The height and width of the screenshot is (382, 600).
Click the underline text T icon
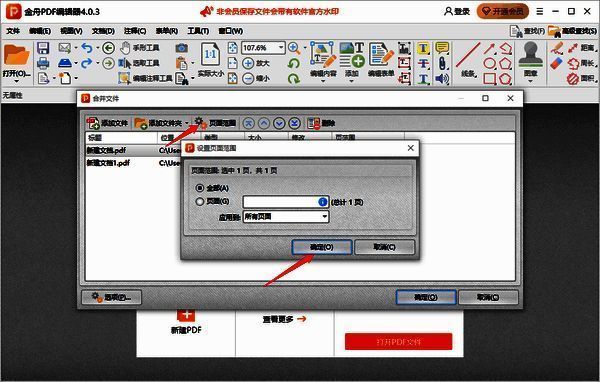coord(423,79)
